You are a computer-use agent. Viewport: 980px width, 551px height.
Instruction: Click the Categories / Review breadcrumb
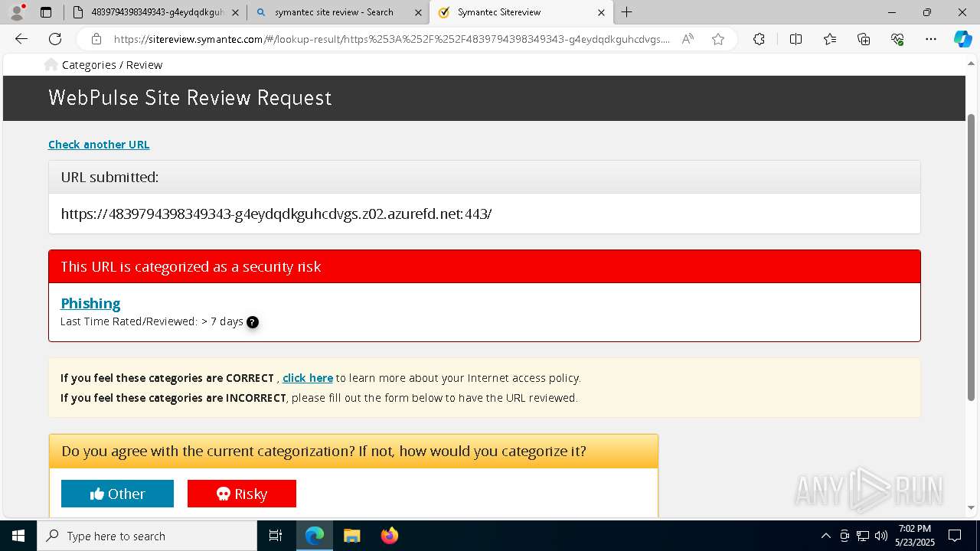tap(112, 65)
